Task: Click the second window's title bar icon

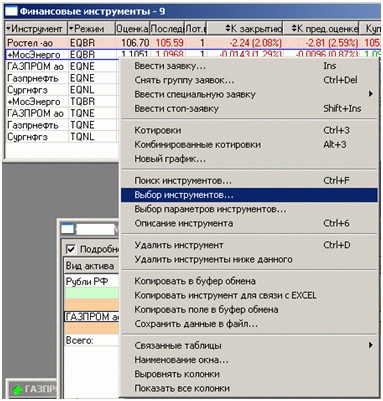Action: click(x=68, y=229)
